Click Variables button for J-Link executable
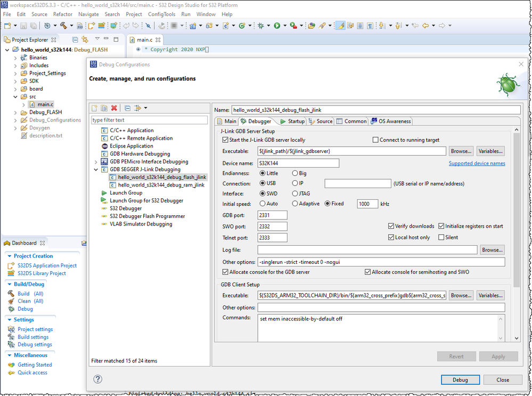 490,151
